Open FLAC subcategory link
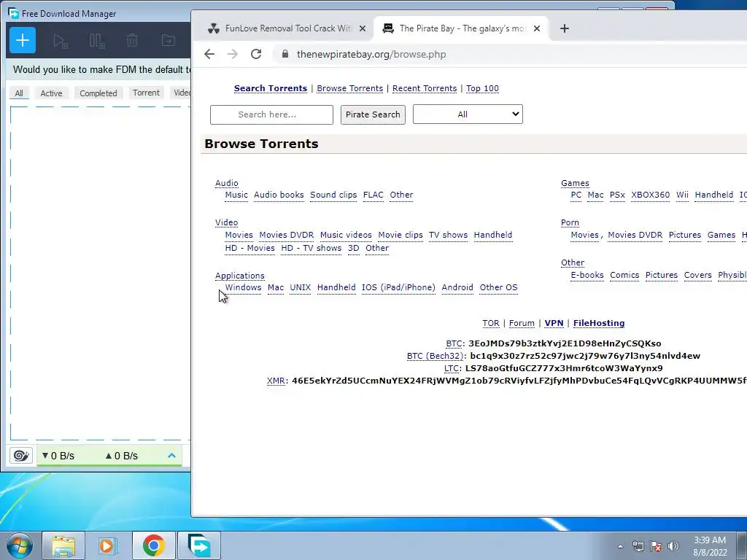Image resolution: width=747 pixels, height=560 pixels. pyautogui.click(x=373, y=195)
